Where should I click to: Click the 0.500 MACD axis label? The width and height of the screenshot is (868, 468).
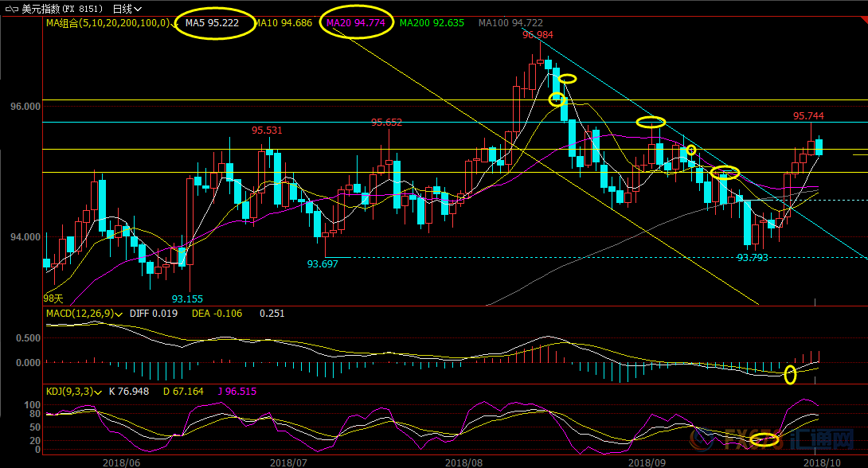tap(28, 338)
